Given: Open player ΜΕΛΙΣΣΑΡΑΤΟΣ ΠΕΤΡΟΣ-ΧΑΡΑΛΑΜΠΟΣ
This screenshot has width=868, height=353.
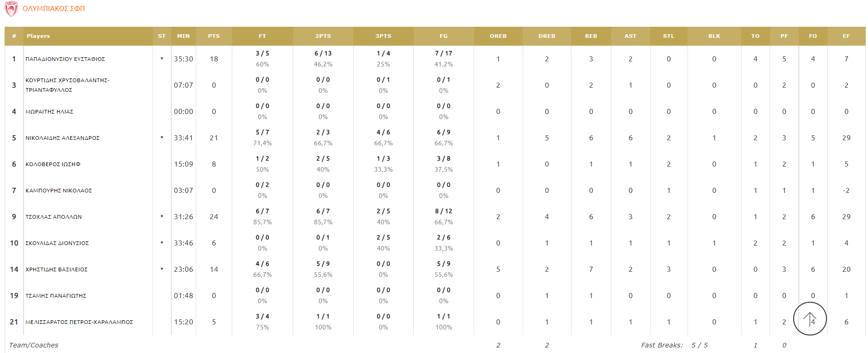Looking at the screenshot, I should [x=79, y=322].
